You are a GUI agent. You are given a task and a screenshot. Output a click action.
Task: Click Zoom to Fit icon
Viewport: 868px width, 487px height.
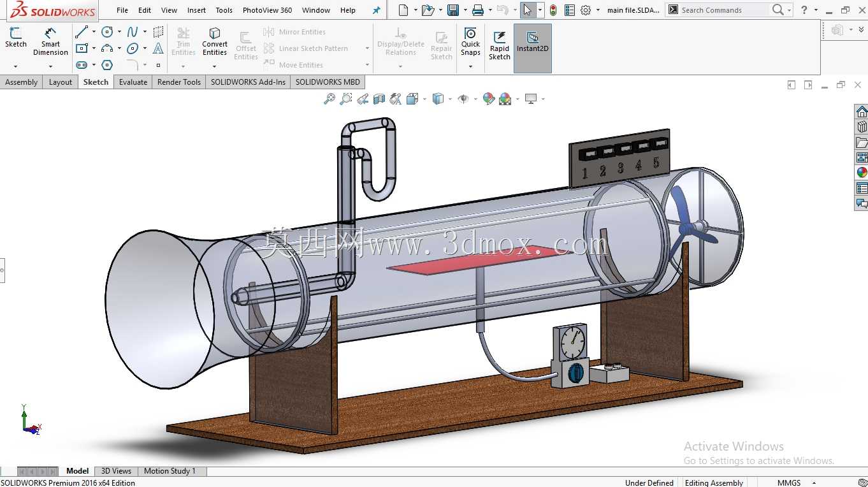pyautogui.click(x=329, y=99)
